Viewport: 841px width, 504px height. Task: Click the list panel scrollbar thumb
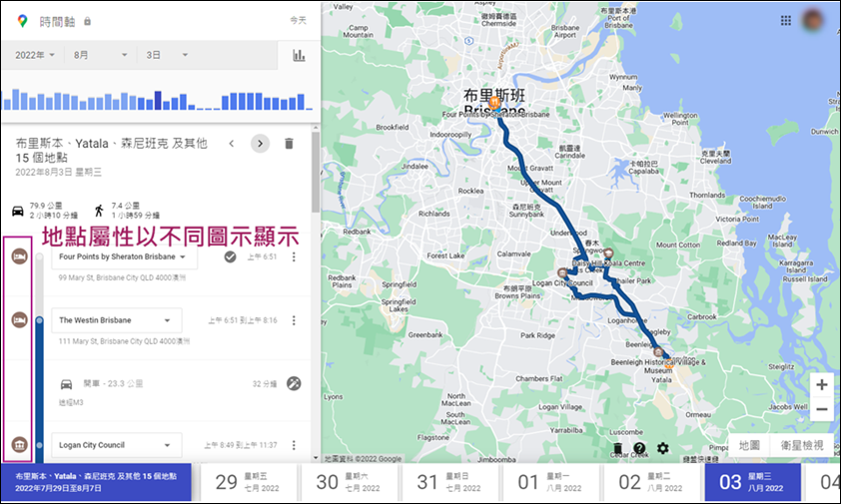pos(316,172)
